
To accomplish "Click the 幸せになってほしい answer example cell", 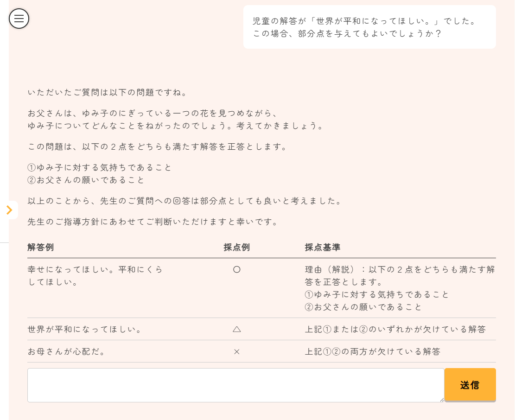I will [x=95, y=275].
